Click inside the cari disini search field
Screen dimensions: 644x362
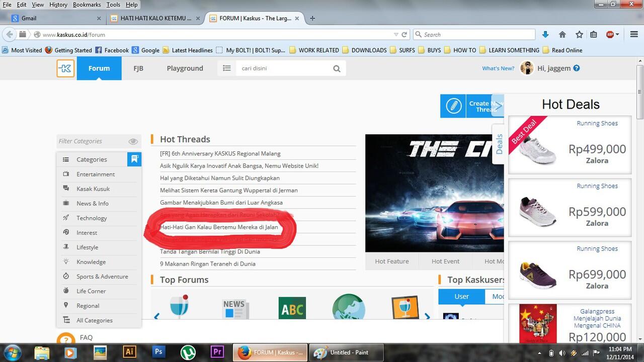[x=284, y=68]
